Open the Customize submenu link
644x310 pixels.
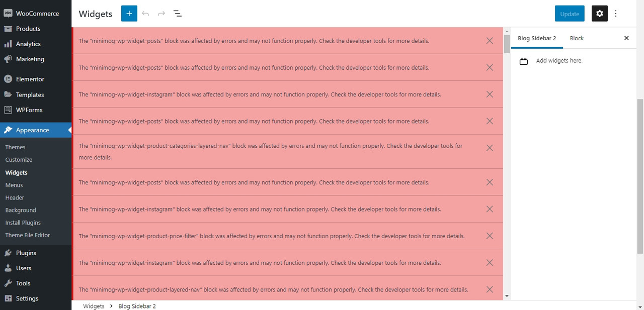coord(19,160)
